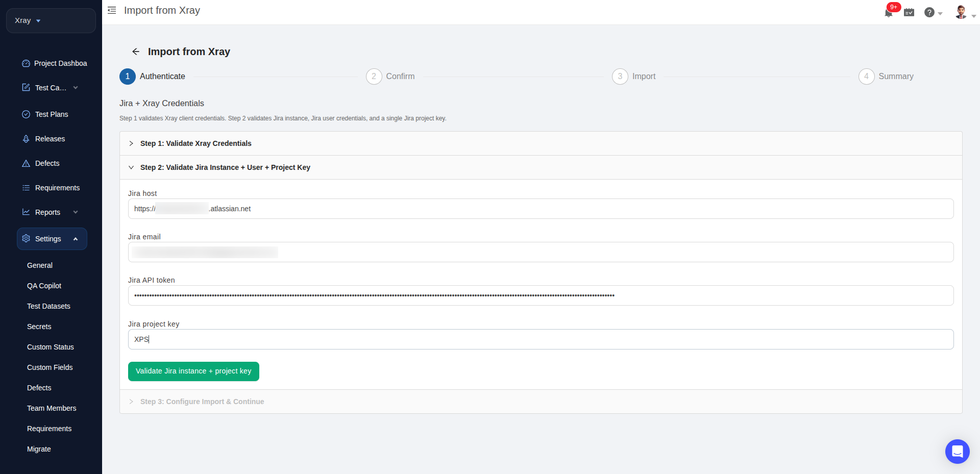
Task: Click Validate Jira instance + project key
Action: tap(193, 371)
